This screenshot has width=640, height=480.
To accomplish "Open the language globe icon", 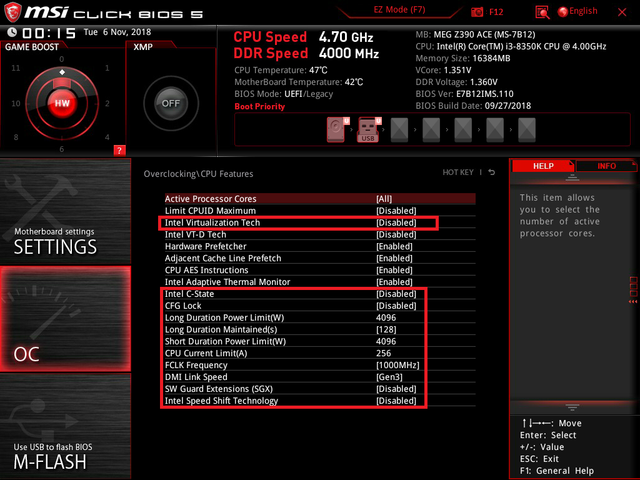I will click(x=562, y=12).
